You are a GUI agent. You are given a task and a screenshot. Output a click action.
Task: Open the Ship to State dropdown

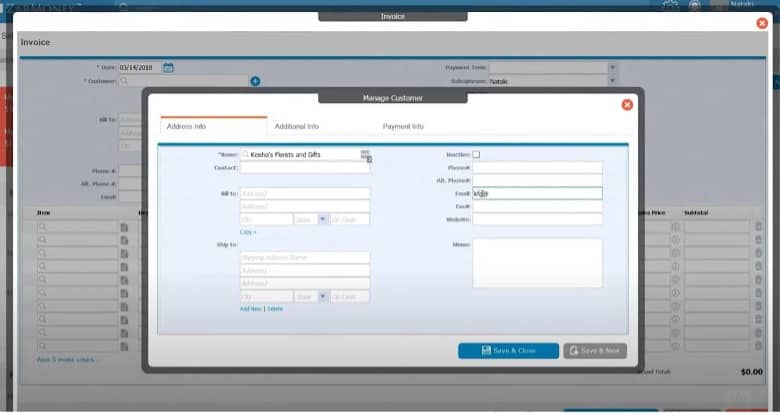coord(323,297)
